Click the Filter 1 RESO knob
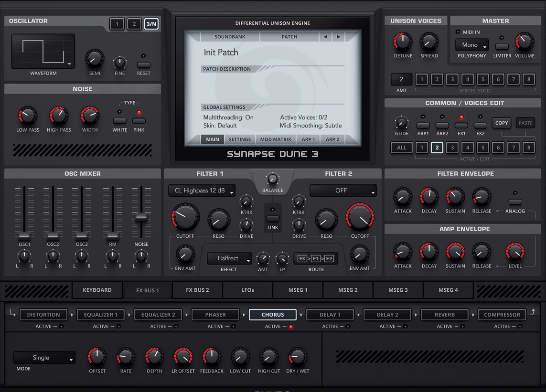 click(219, 220)
